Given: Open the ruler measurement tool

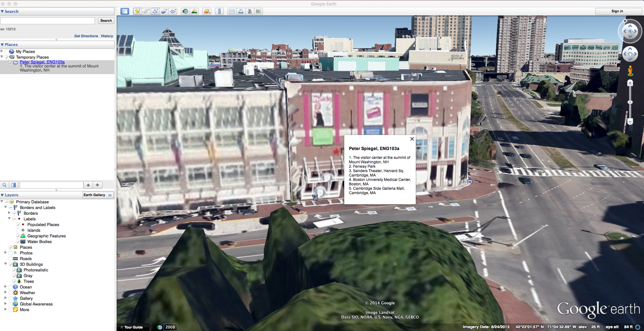Looking at the screenshot, I should coord(219,11).
